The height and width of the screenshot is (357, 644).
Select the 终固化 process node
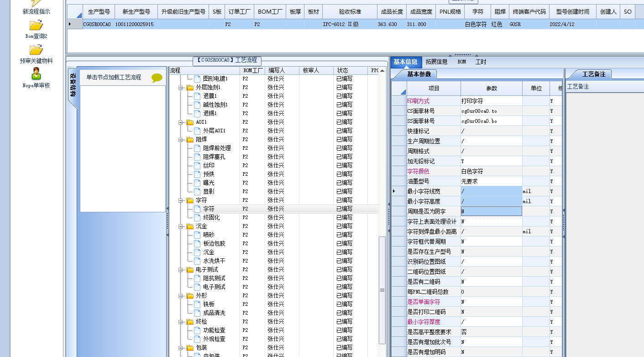click(211, 217)
